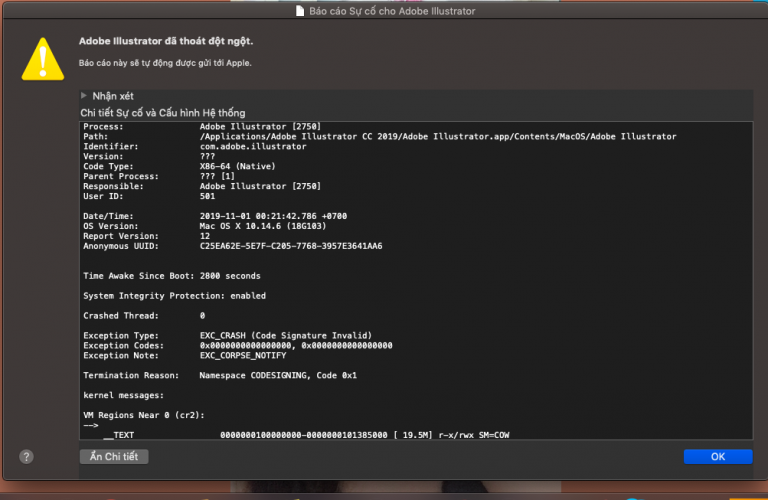Click the System Integrity Protection: enabled line
Viewport: 768px width, 500px height.
[x=174, y=296]
